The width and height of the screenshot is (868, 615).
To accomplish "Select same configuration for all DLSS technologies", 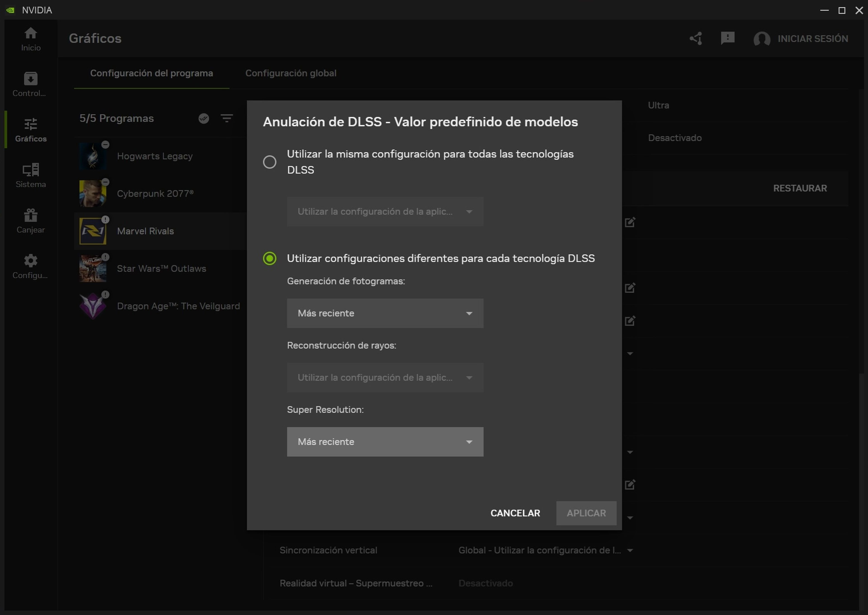I will click(x=270, y=162).
